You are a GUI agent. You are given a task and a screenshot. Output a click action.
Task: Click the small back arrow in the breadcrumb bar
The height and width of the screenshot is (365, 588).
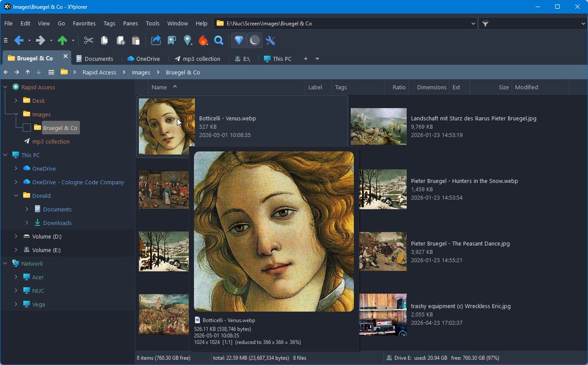(x=6, y=72)
